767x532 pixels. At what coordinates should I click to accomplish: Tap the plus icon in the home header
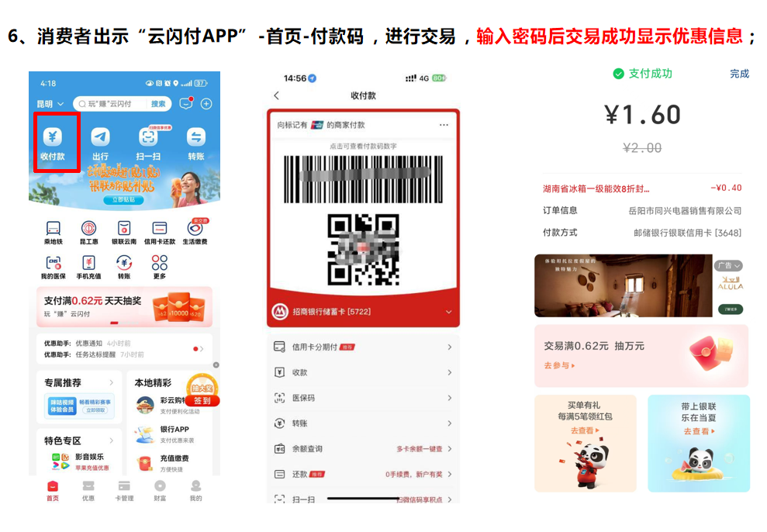pos(206,104)
